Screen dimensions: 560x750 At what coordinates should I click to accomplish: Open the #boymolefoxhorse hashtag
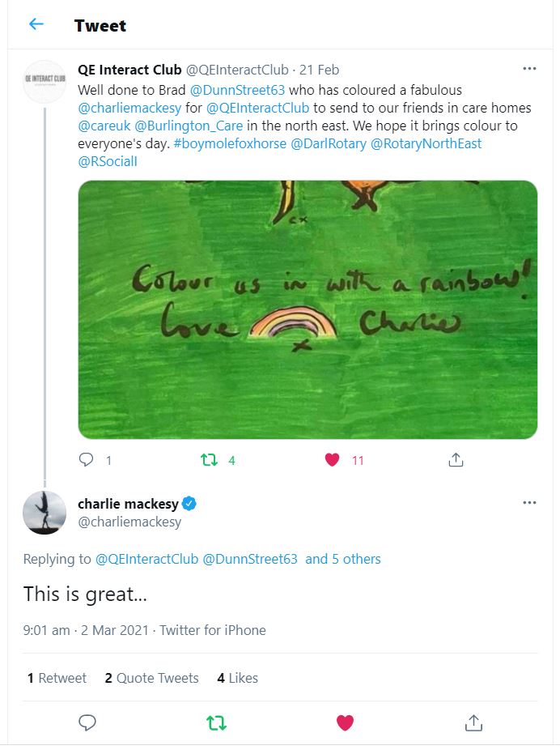click(230, 143)
